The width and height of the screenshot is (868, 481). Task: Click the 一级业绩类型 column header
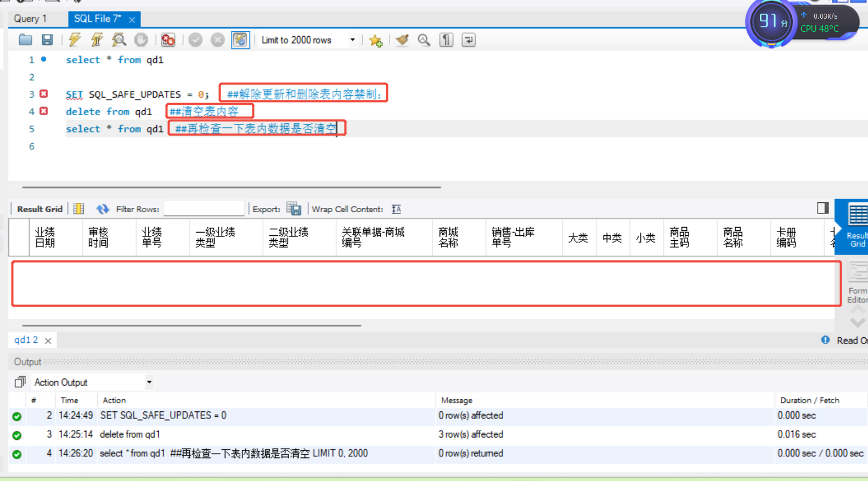click(226, 237)
